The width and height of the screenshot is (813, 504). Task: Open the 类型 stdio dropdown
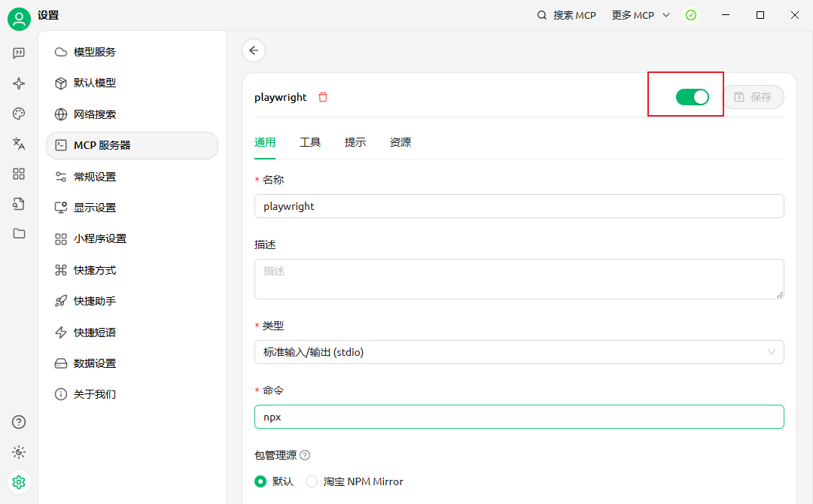tap(519, 352)
